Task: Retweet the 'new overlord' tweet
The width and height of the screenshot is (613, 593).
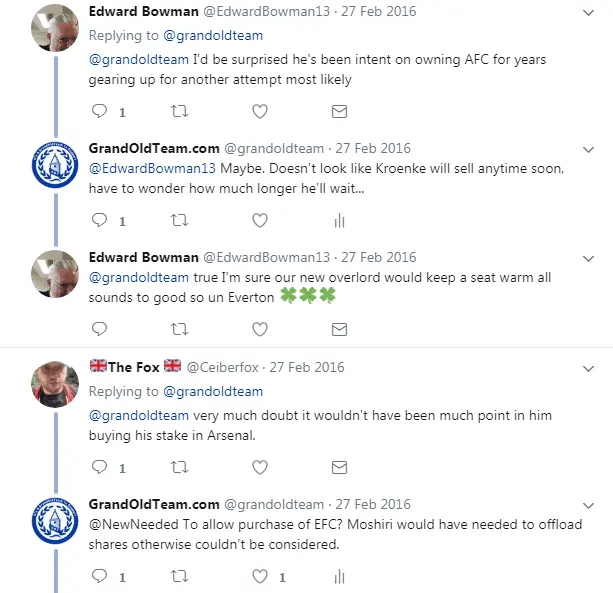Action: tap(180, 328)
